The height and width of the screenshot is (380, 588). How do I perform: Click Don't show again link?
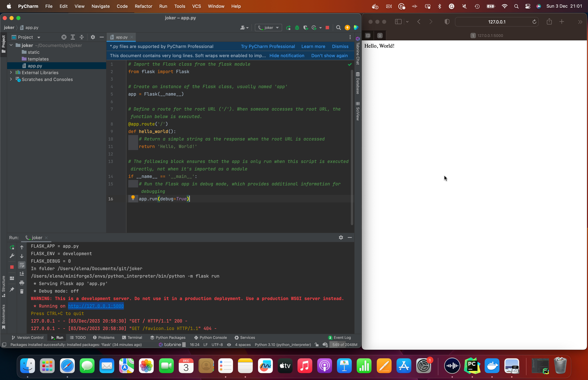329,55
